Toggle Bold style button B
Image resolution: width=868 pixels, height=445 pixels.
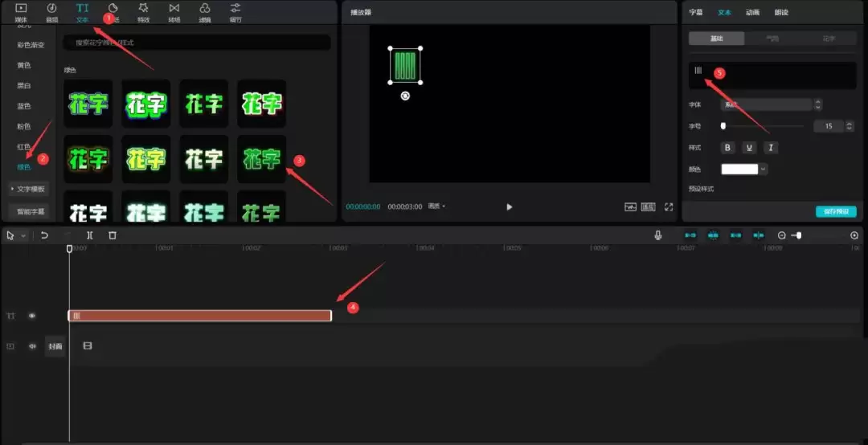click(727, 147)
